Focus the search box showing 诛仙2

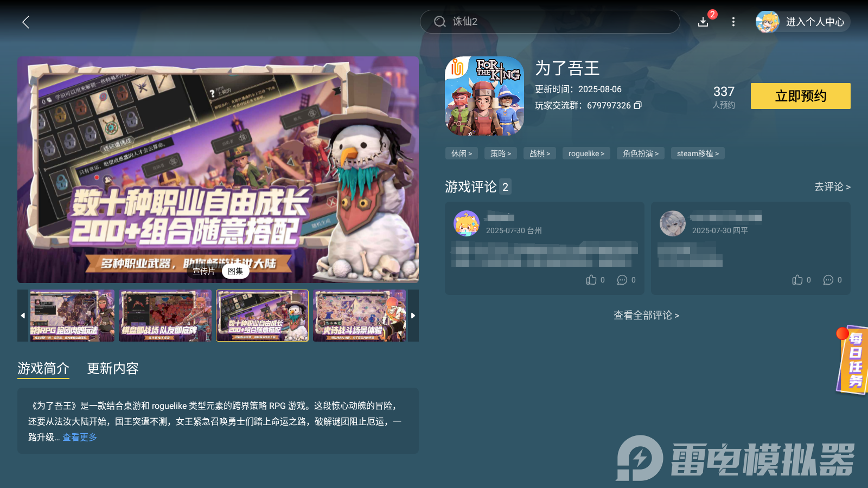point(550,22)
